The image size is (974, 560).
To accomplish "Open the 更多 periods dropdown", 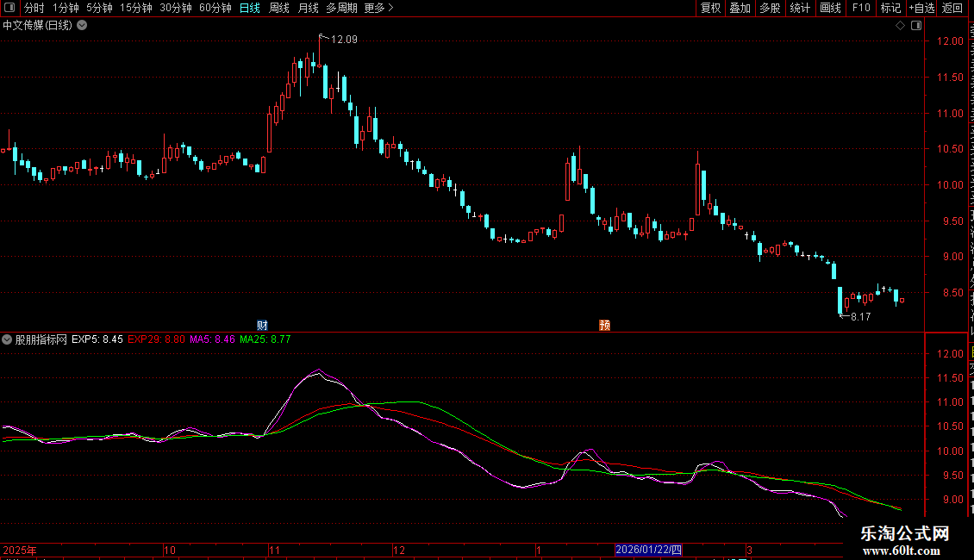I will [x=378, y=8].
